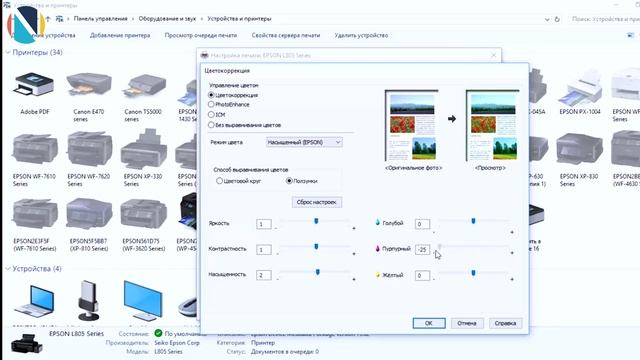
Task: Click the up-arrow navigation icon in Explorer
Action: coord(48,19)
